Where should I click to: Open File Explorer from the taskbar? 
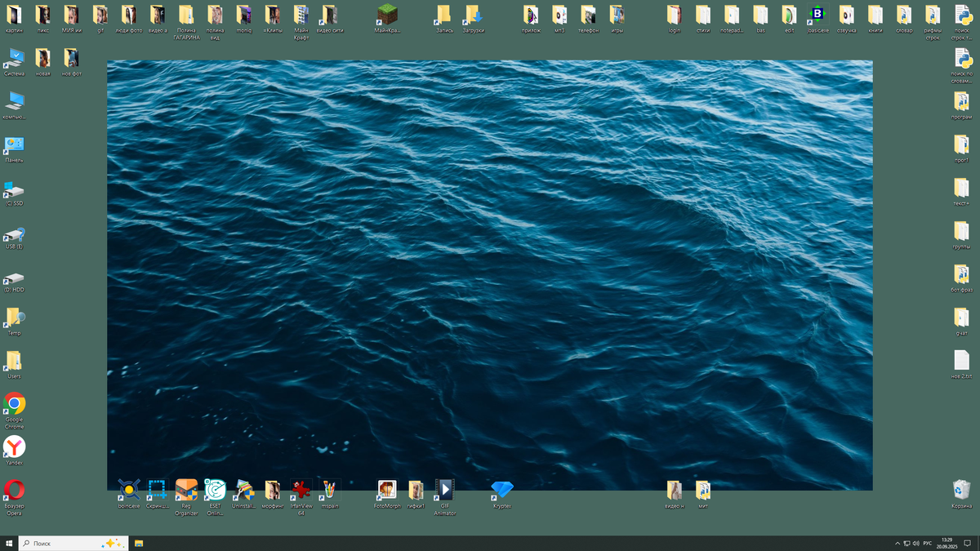coord(139,543)
